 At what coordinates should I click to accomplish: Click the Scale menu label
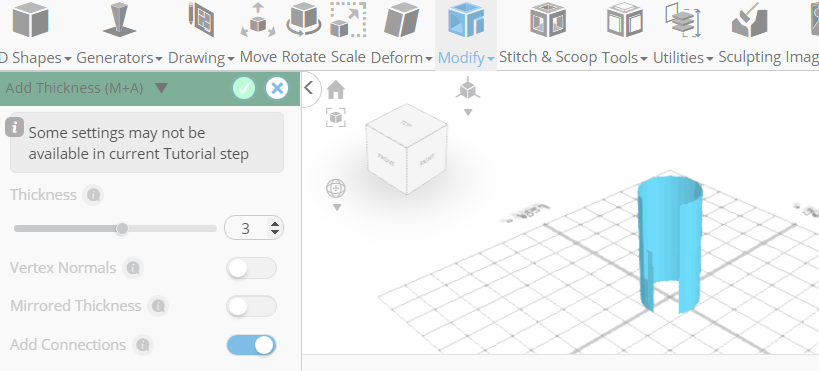point(348,57)
